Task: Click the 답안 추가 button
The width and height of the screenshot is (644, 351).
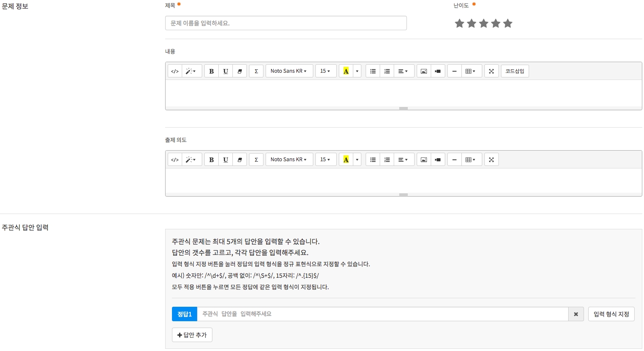Action: pyautogui.click(x=192, y=335)
